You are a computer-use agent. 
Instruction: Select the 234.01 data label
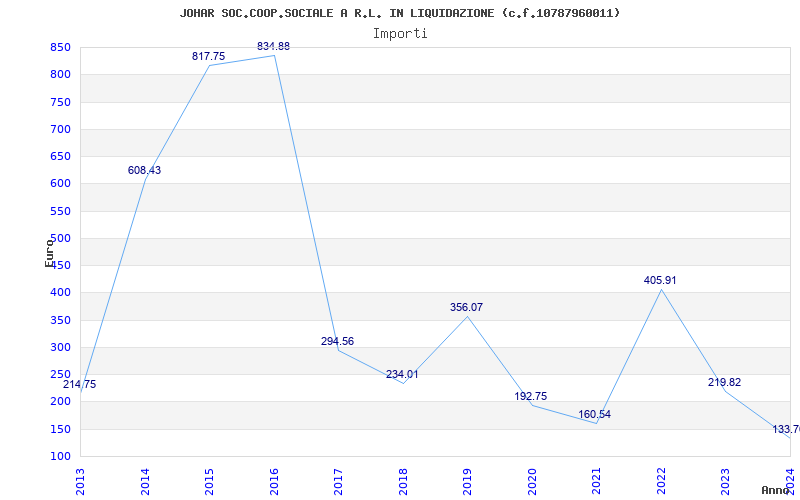[402, 374]
